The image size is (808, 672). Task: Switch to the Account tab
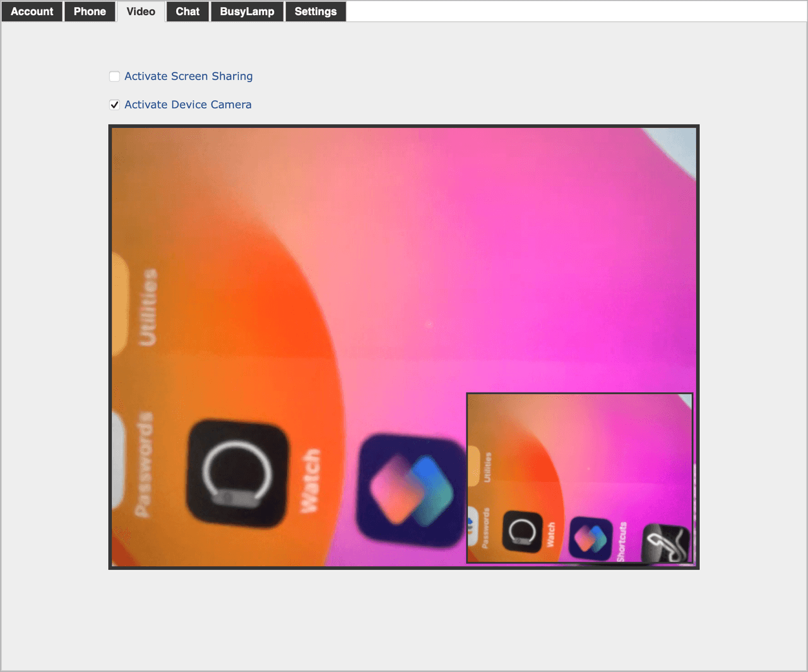(x=32, y=11)
